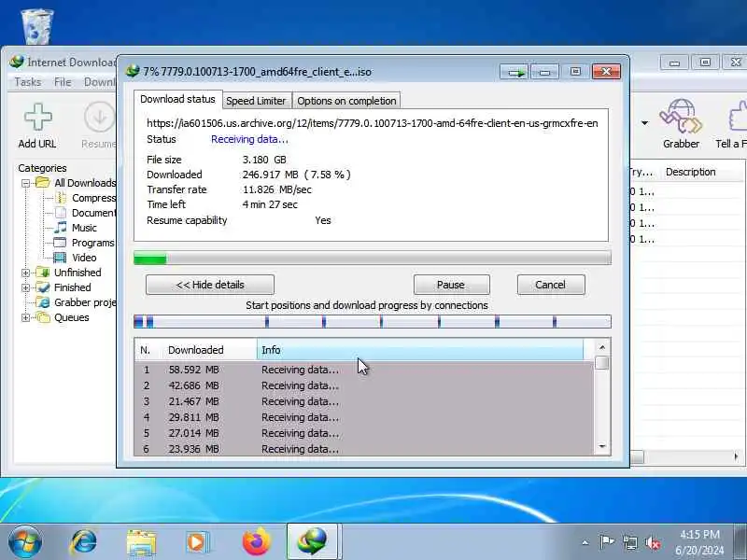Switch to the Speed Limiter tab
Image resolution: width=747 pixels, height=560 pixels.
pyautogui.click(x=256, y=101)
